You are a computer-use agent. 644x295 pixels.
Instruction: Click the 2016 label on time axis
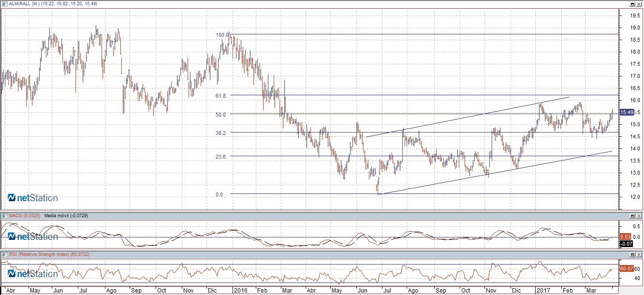coord(240,291)
